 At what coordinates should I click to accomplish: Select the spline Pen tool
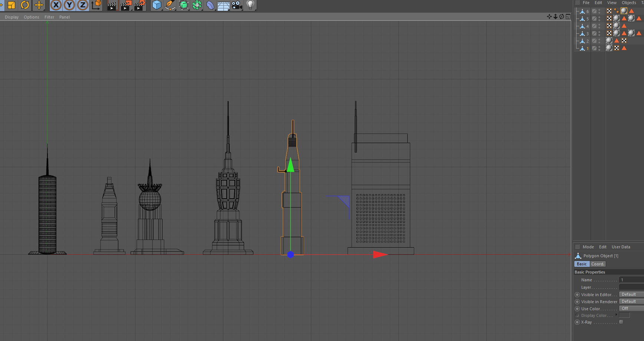pos(170,5)
